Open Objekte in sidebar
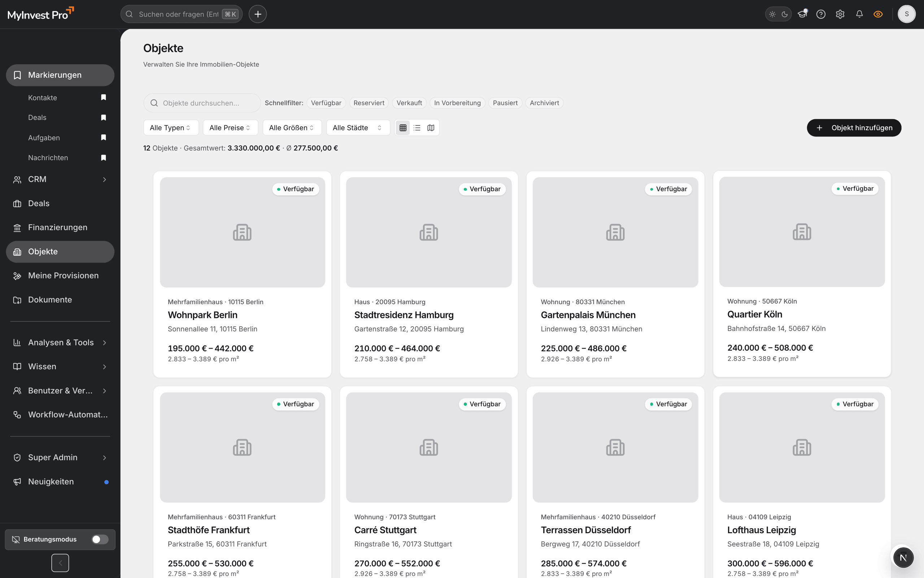The width and height of the screenshot is (924, 578). tap(60, 251)
